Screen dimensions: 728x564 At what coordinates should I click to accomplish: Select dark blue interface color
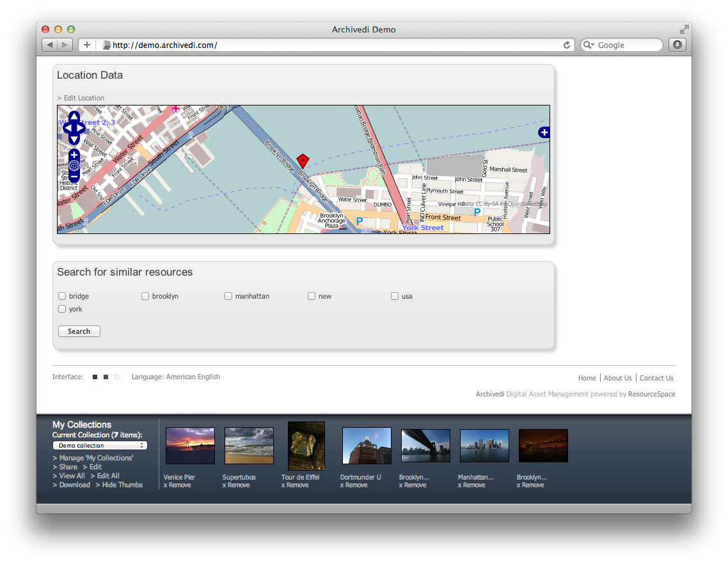[x=95, y=377]
